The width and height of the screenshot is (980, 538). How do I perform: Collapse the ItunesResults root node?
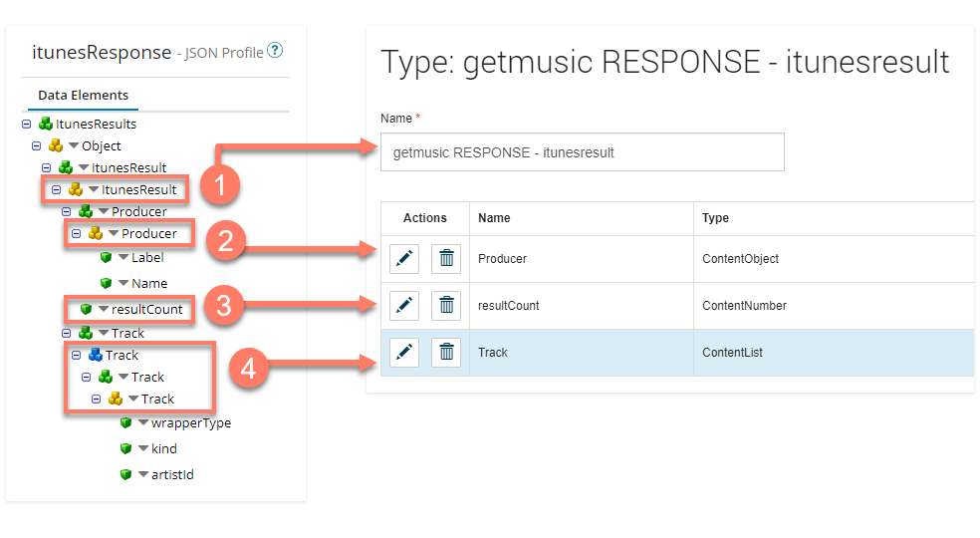(x=26, y=124)
